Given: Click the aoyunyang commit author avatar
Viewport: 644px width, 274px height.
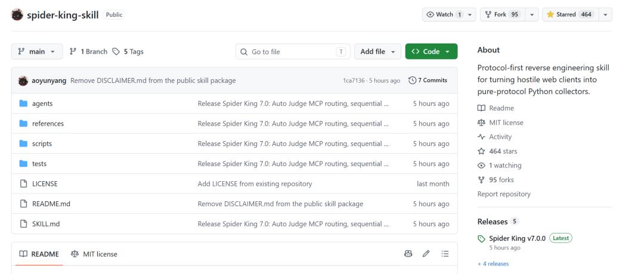Looking at the screenshot, I should [x=23, y=80].
